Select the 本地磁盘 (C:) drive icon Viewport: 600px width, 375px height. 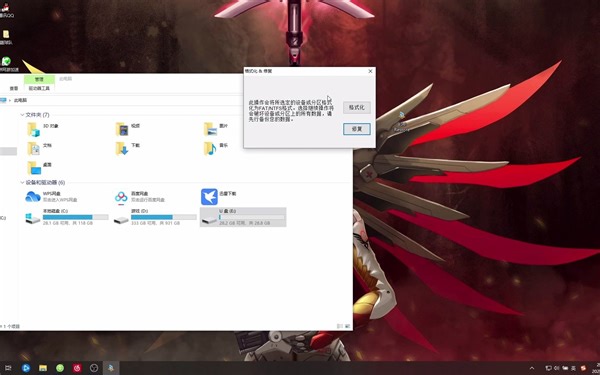pyautogui.click(x=33, y=218)
